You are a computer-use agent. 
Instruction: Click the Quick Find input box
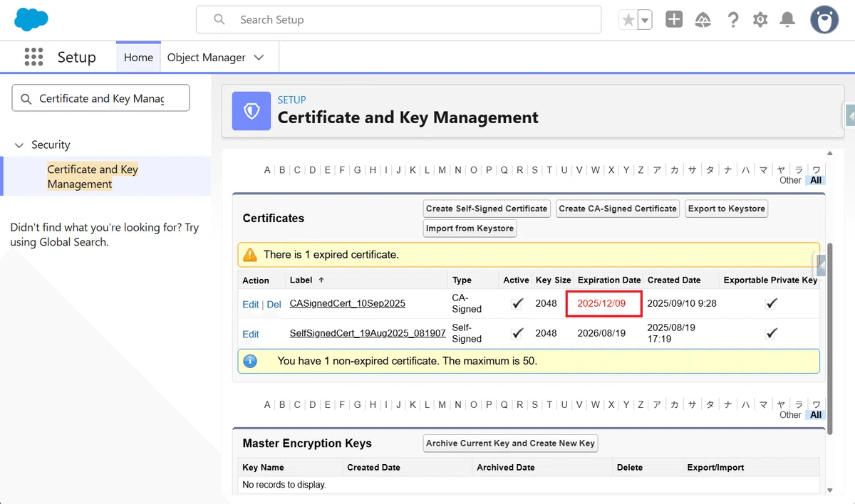pos(100,98)
